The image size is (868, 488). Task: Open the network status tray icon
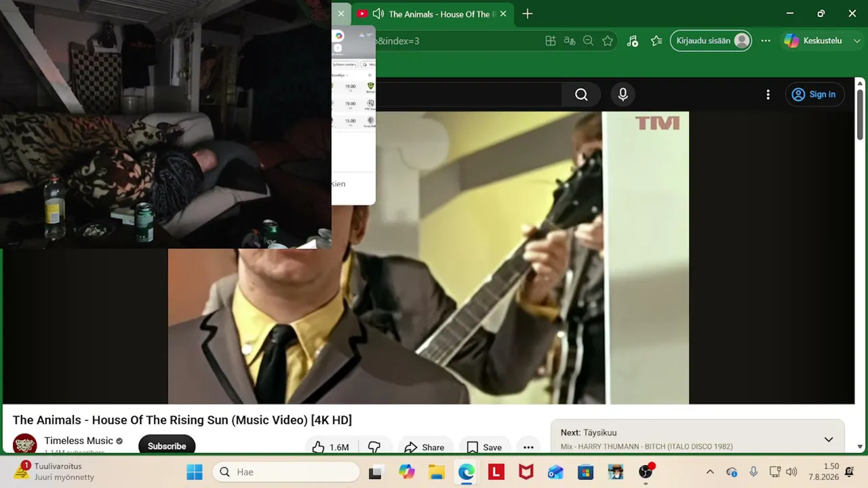775,472
